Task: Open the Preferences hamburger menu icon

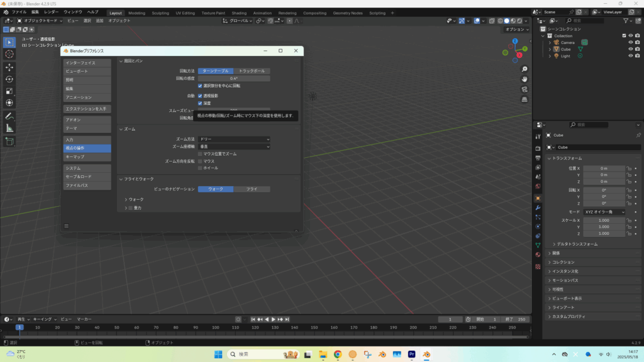Action: pyautogui.click(x=67, y=226)
